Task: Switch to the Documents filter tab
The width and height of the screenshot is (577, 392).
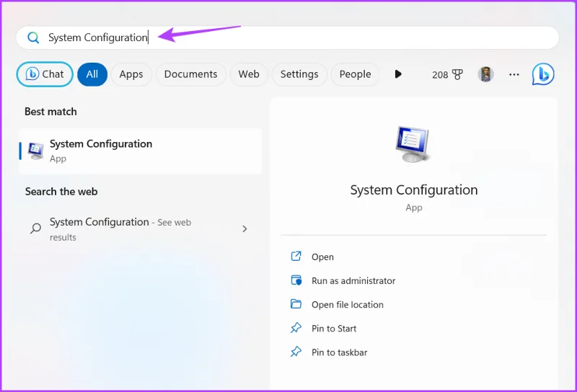Action: click(190, 74)
